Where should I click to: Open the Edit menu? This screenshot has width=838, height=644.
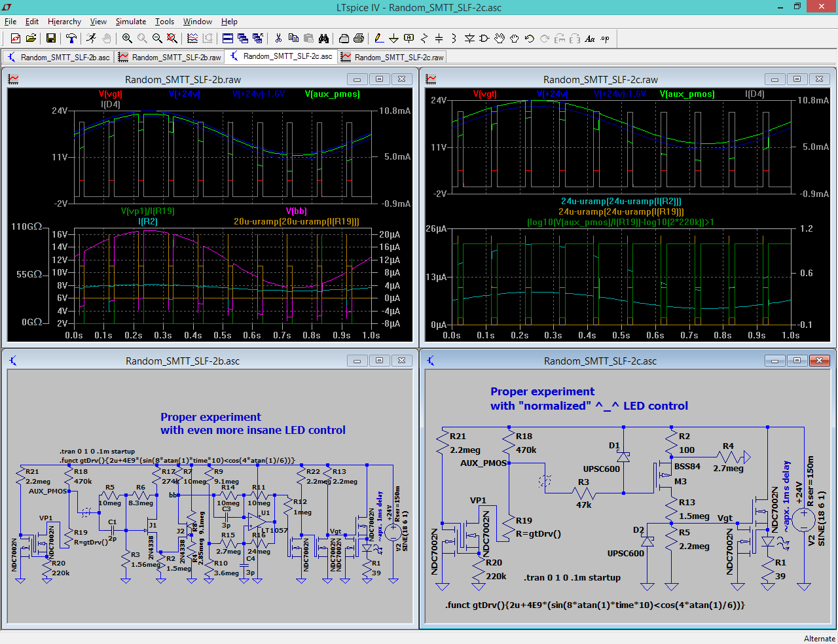(x=32, y=22)
